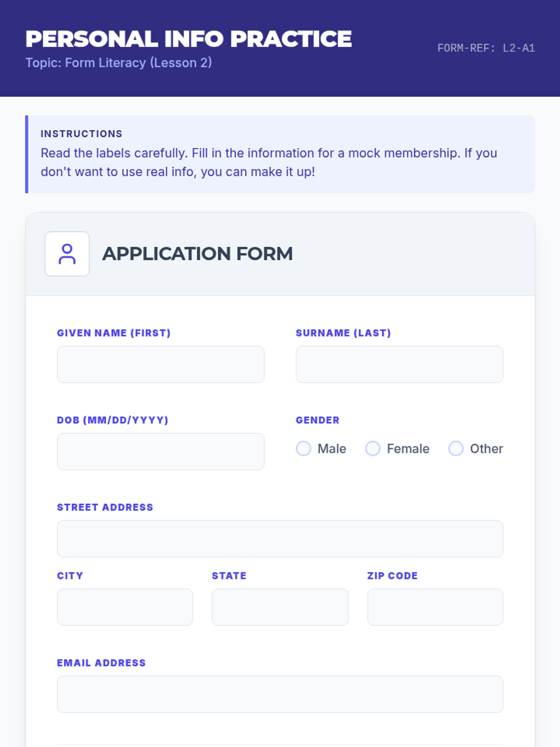
Task: Click the Email Address field
Action: pyautogui.click(x=280, y=694)
